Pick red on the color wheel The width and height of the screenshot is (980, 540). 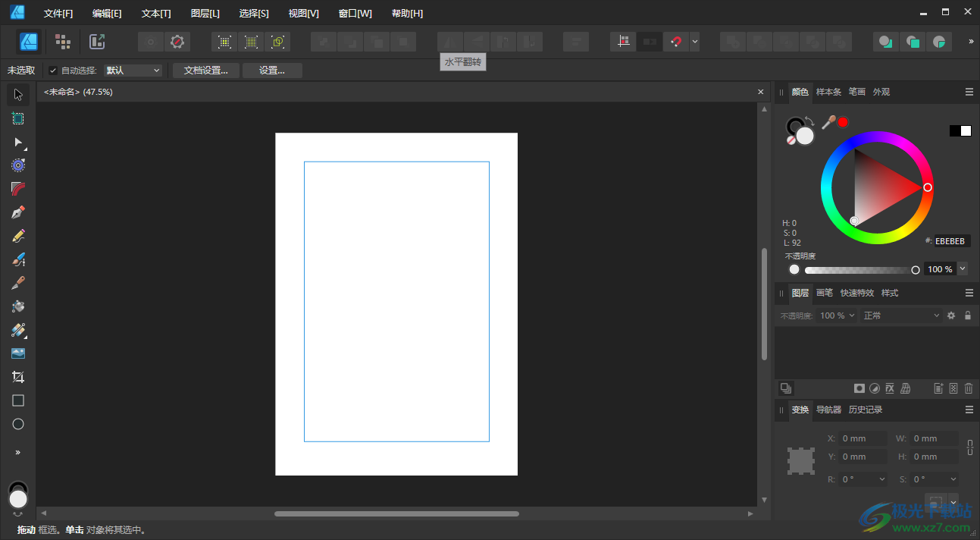pyautogui.click(x=928, y=187)
